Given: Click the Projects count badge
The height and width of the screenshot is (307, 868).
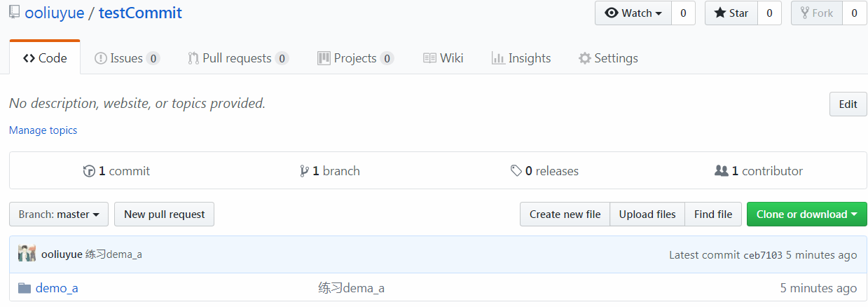Looking at the screenshot, I should pos(387,58).
